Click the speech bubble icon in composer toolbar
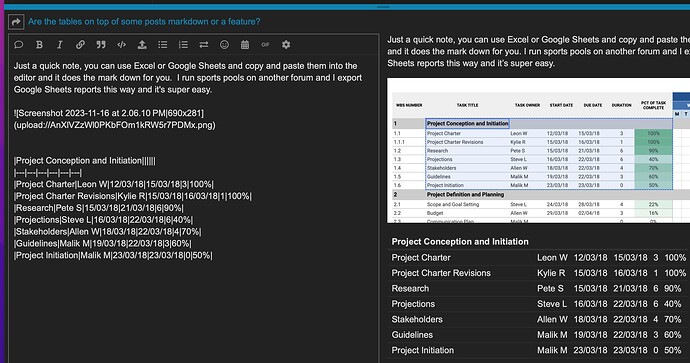Viewport: 690px width, 363px height. [x=18, y=44]
